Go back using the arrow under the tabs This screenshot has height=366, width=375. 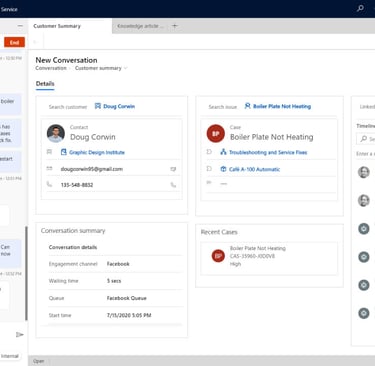pyautogui.click(x=35, y=42)
